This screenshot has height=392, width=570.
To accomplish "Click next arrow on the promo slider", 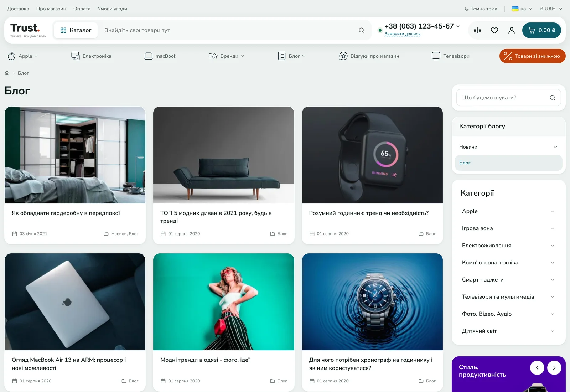I will click(554, 368).
